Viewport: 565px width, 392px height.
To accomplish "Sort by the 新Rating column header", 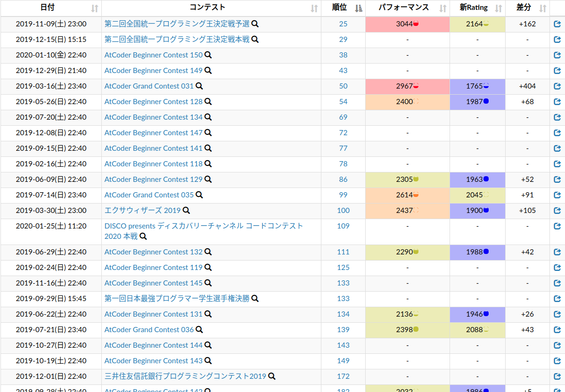I will point(477,8).
